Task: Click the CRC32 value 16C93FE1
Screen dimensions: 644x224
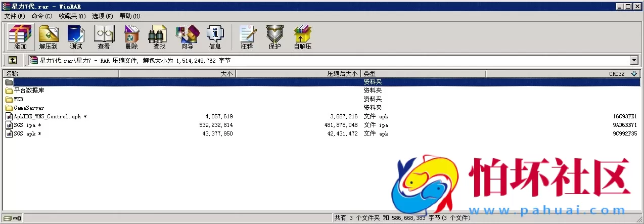Action: 625,116
